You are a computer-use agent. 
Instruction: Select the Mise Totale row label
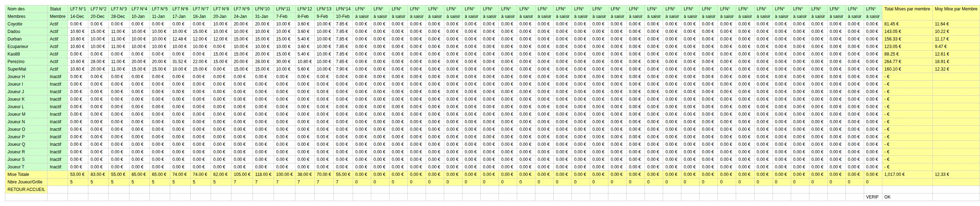[x=26, y=174]
